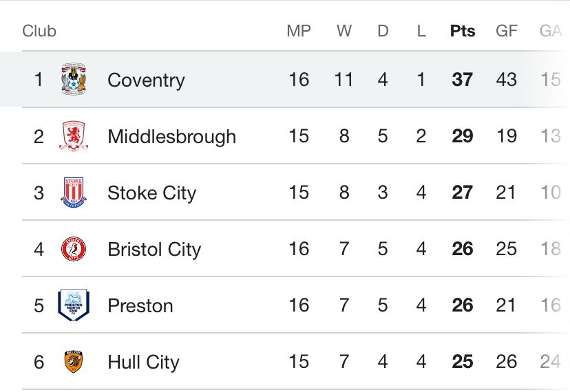Click the Stoke City club crest icon

click(x=74, y=192)
